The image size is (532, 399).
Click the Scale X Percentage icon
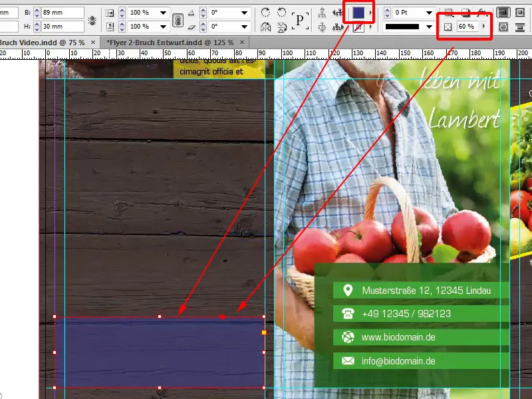click(110, 13)
